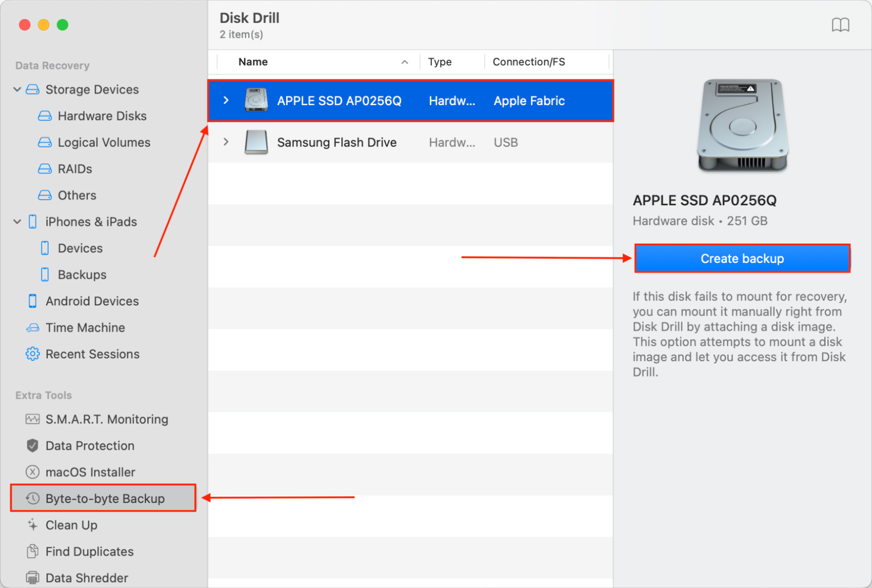
Task: Toggle sort order on the Name column
Action: click(404, 62)
